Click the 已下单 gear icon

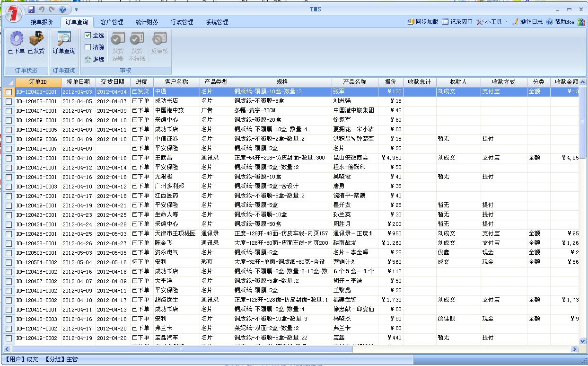[x=17, y=39]
